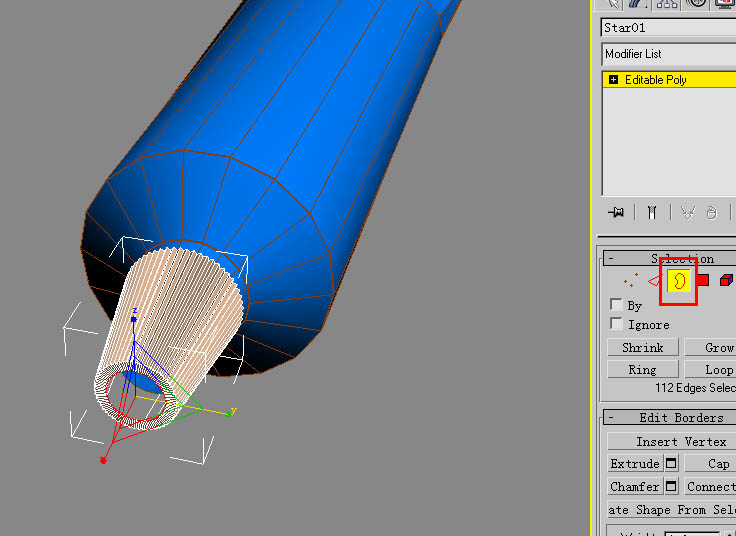The width and height of the screenshot is (736, 536).
Task: Select Polygon sub-object level icon
Action: click(703, 280)
